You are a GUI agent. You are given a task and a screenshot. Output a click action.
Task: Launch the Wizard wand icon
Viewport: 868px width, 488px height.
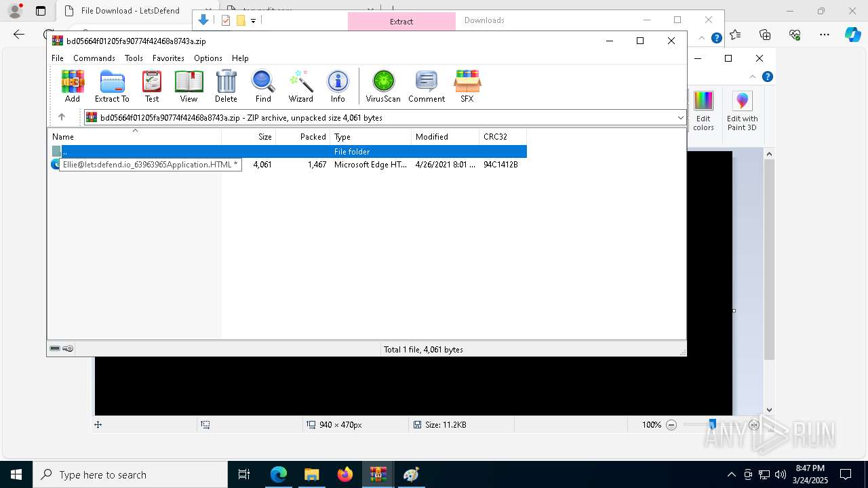pyautogui.click(x=300, y=86)
